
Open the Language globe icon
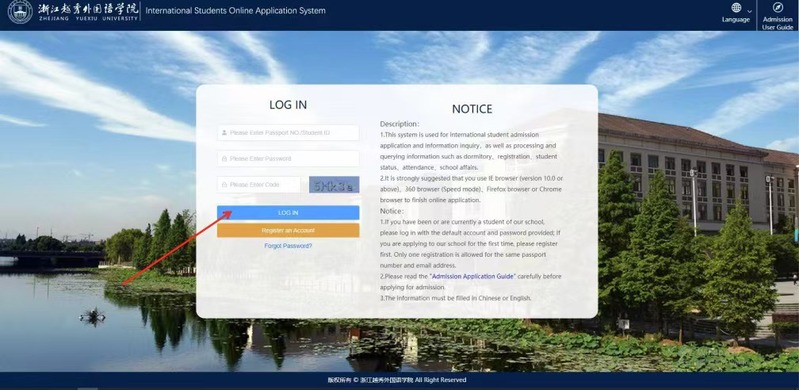tap(736, 8)
